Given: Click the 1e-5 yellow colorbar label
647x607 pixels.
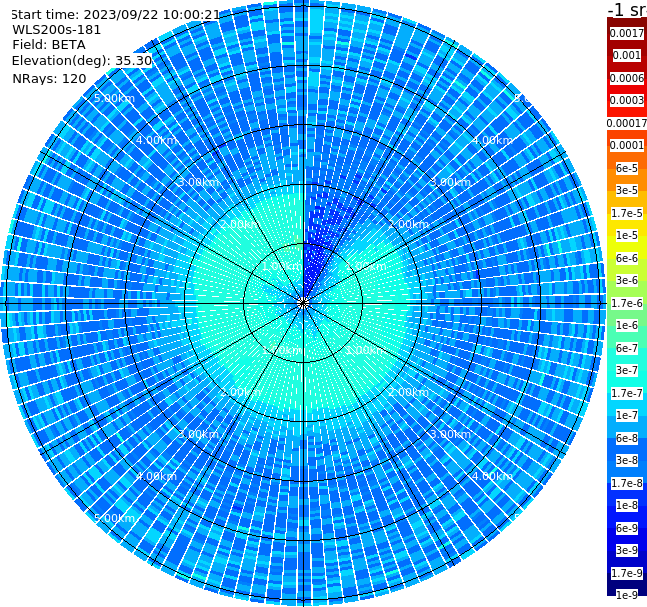Looking at the screenshot, I should click(627, 235).
